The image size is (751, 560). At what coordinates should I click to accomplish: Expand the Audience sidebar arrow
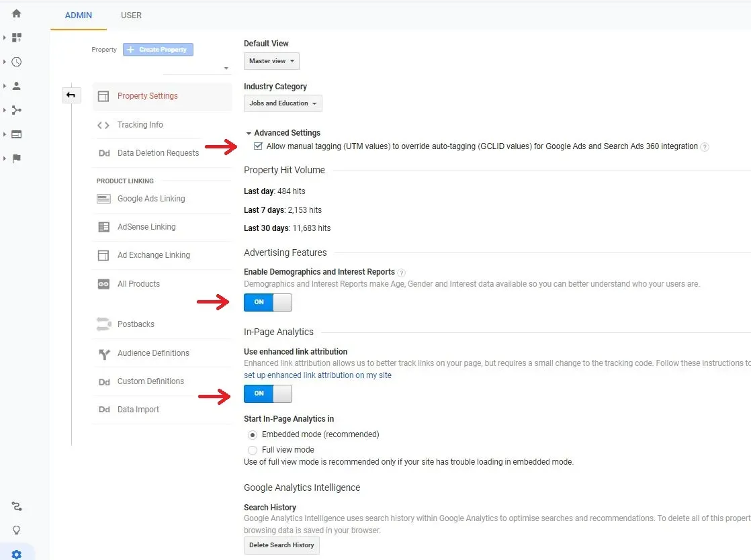(4, 86)
